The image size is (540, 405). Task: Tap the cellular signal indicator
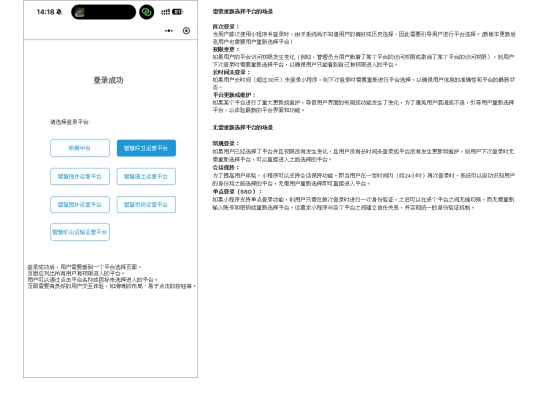[165, 12]
